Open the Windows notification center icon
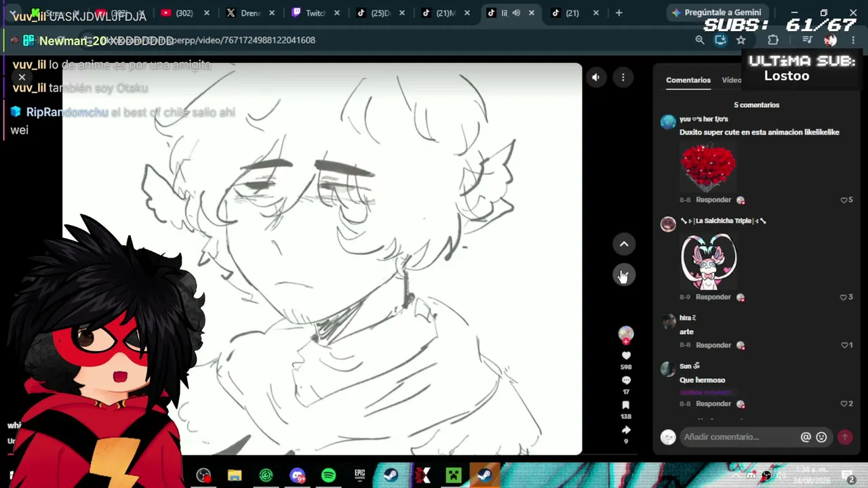Screen dimensions: 868x488 (x=848, y=476)
